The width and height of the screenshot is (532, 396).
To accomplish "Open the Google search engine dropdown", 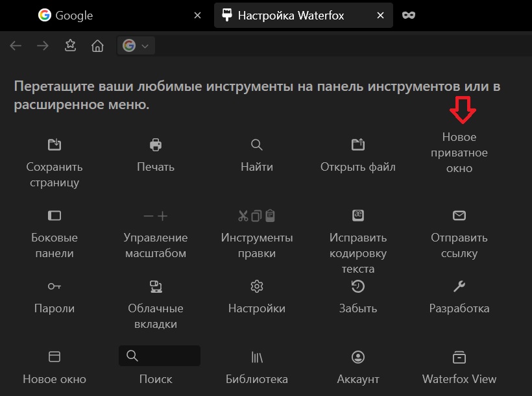I will coord(136,45).
